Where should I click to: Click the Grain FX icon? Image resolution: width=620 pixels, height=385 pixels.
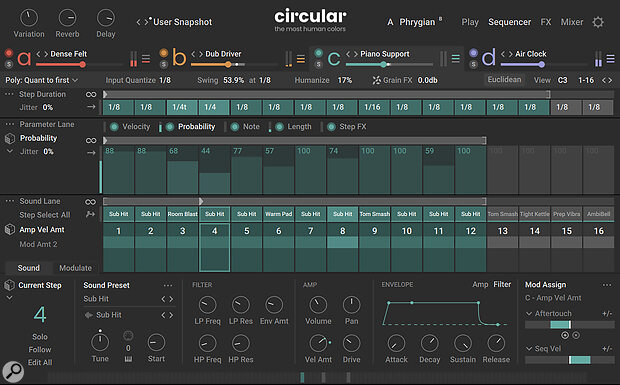click(376, 80)
